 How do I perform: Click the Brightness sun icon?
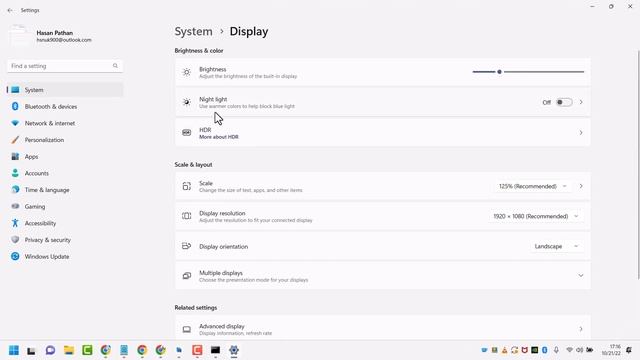[x=187, y=72]
